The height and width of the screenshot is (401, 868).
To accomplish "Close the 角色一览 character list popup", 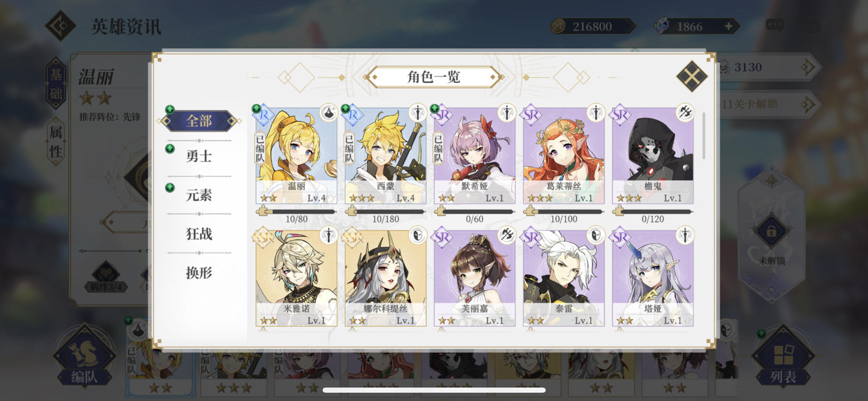I will 692,77.
